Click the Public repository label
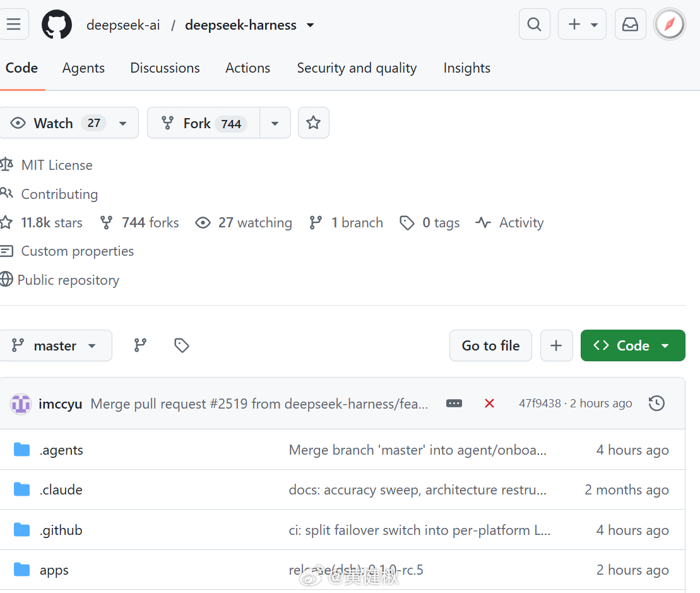The height and width of the screenshot is (593, 700). pyautogui.click(x=68, y=280)
